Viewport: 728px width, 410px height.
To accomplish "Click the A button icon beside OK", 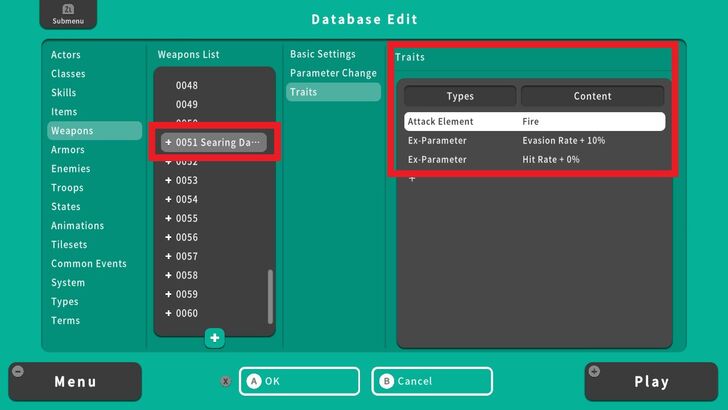I will pyautogui.click(x=254, y=381).
